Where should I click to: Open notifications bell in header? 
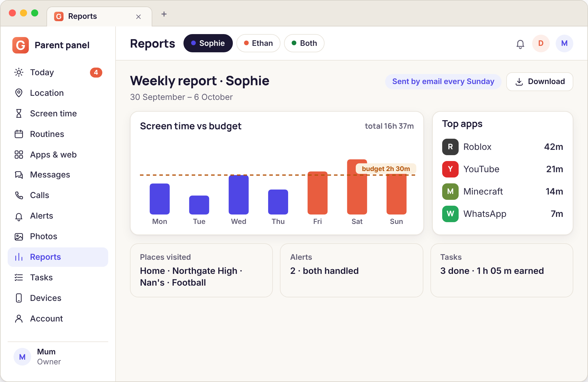(520, 44)
